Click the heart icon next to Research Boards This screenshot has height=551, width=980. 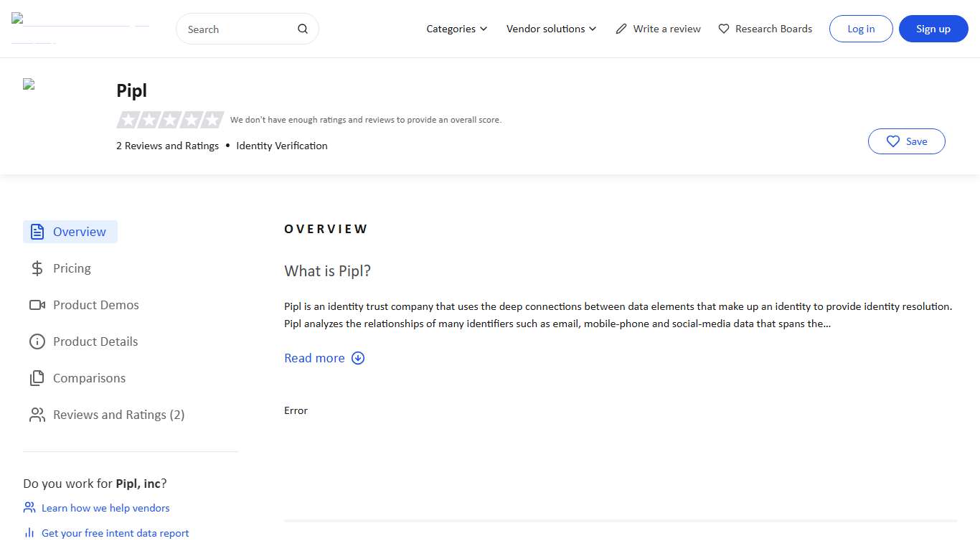coord(724,29)
